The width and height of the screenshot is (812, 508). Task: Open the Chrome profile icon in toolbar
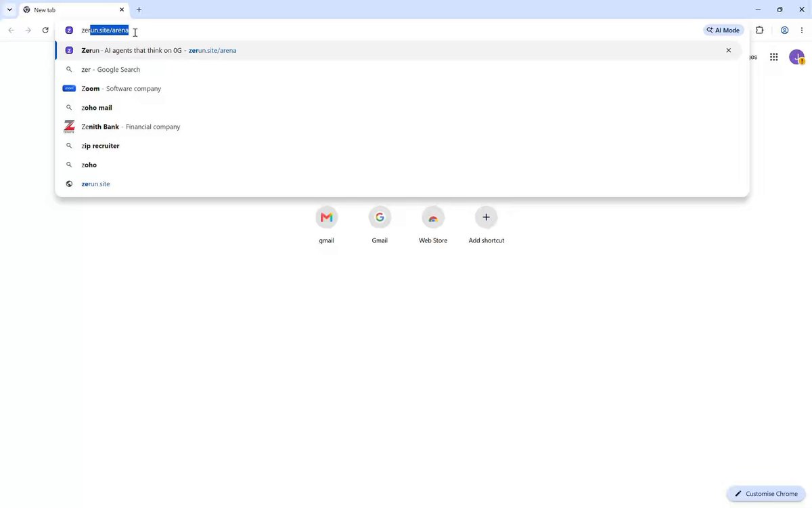[x=784, y=30]
